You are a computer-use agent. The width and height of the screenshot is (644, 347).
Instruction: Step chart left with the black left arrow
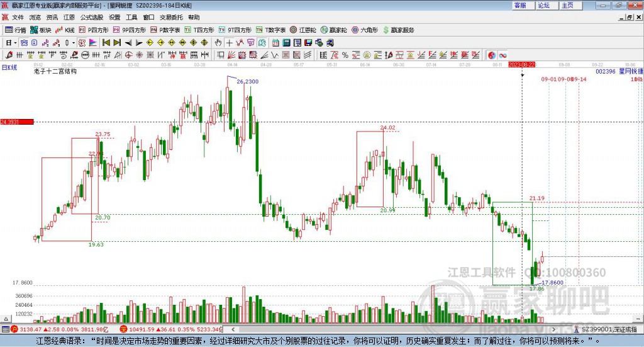pyautogui.click(x=128, y=42)
